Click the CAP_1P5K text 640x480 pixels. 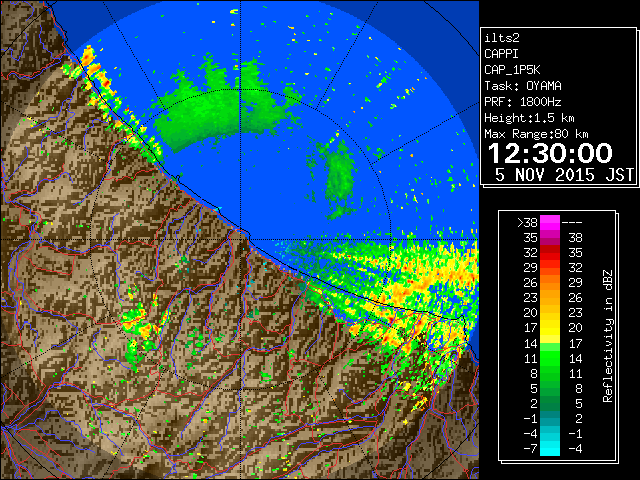tap(512, 70)
